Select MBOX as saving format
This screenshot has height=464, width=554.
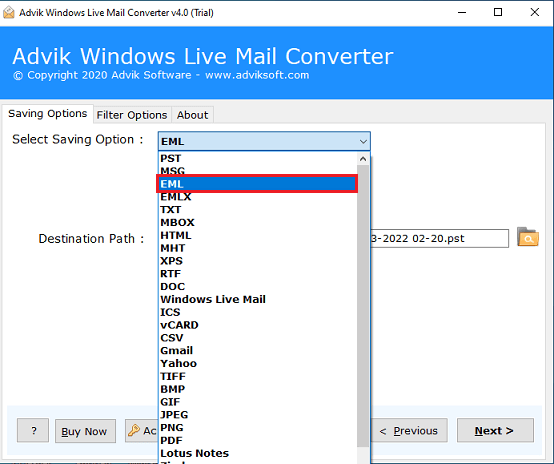click(258, 222)
